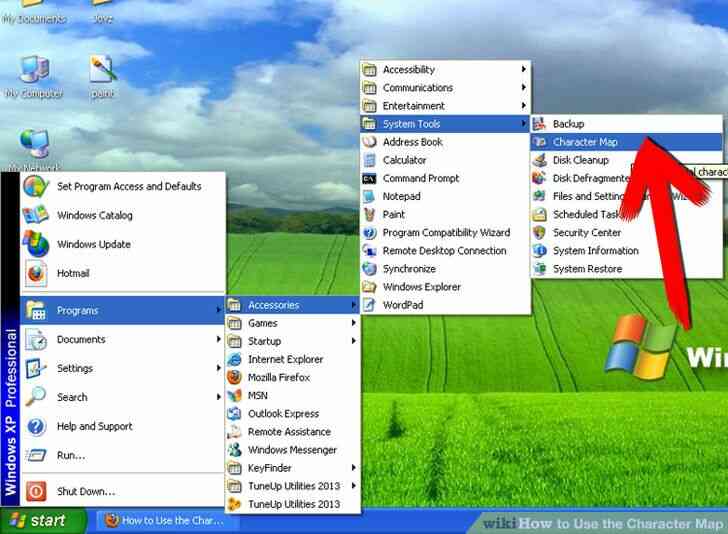Click the TuneUp Utilities 2013 program icon
This screenshot has height=534, width=728.
[234, 504]
